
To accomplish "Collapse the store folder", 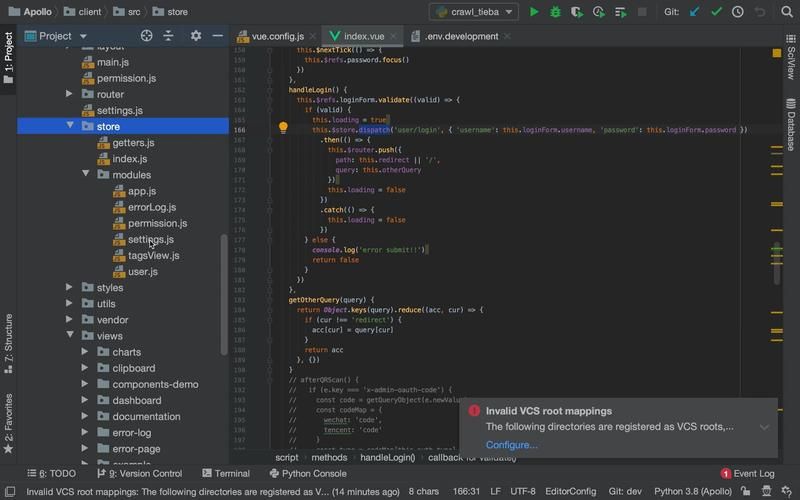I will (71, 126).
